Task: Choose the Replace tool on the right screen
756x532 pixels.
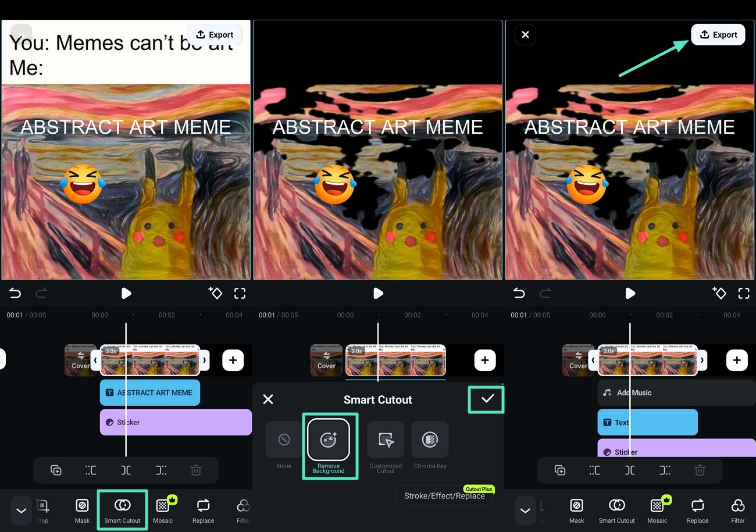Action: point(697,510)
